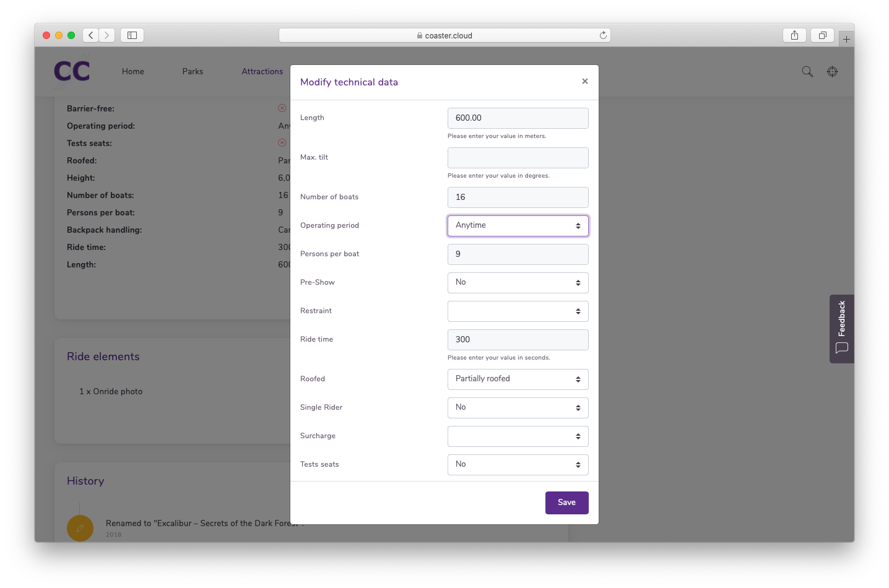889x588 pixels.
Task: Expand the Pre-Show dropdown
Action: coord(518,283)
